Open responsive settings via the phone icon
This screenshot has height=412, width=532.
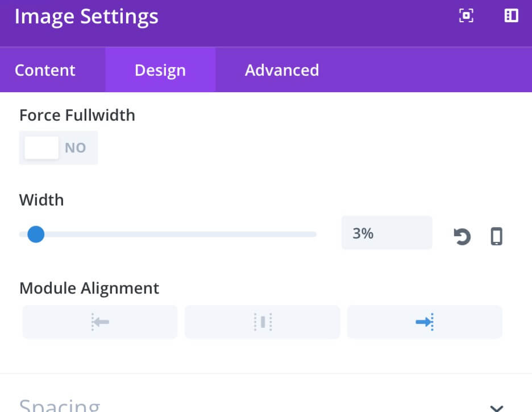pos(496,236)
